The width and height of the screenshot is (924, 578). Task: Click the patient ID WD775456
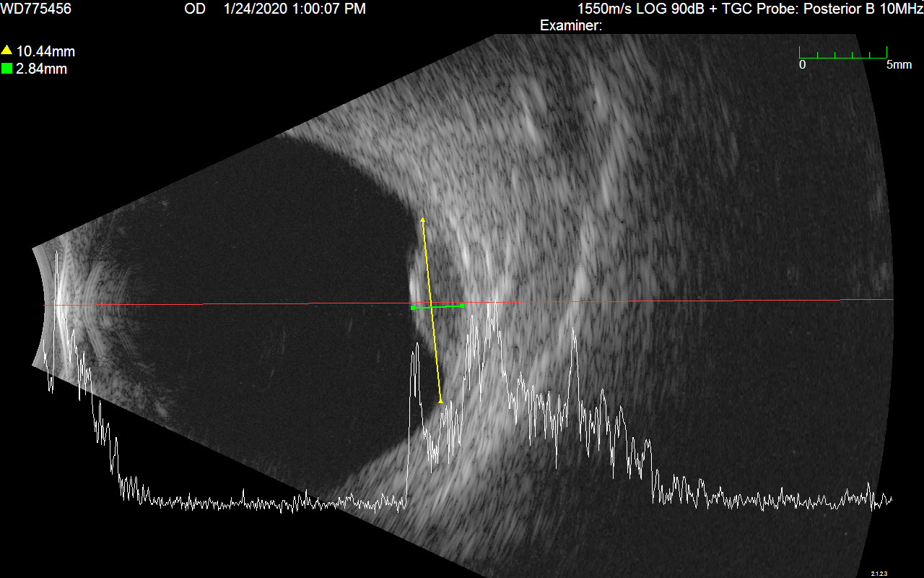coord(36,9)
